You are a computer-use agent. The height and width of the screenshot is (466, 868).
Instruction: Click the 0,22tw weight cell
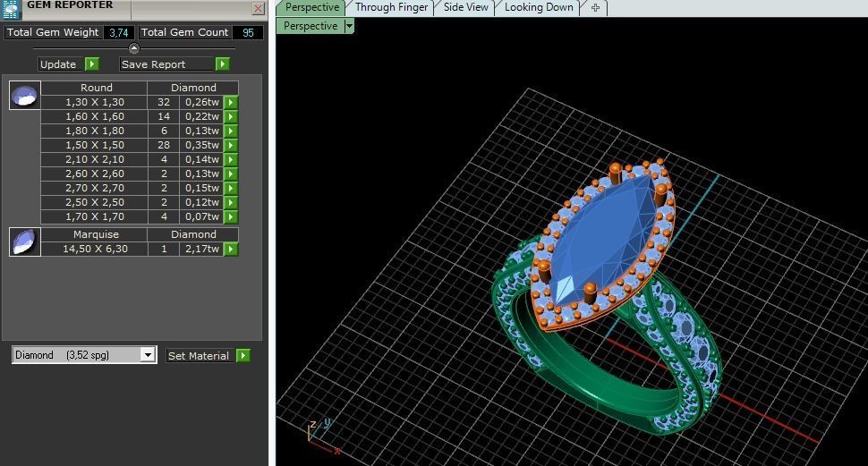pyautogui.click(x=201, y=117)
